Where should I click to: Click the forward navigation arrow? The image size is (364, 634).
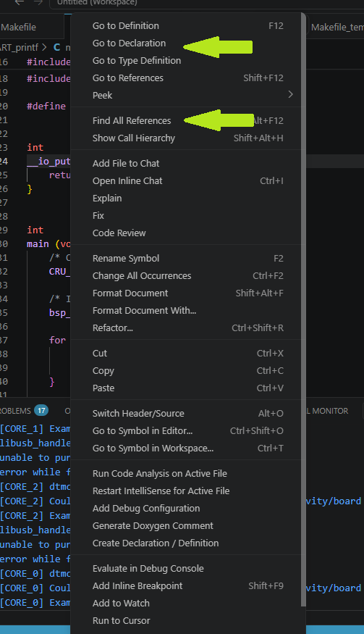click(x=38, y=2)
